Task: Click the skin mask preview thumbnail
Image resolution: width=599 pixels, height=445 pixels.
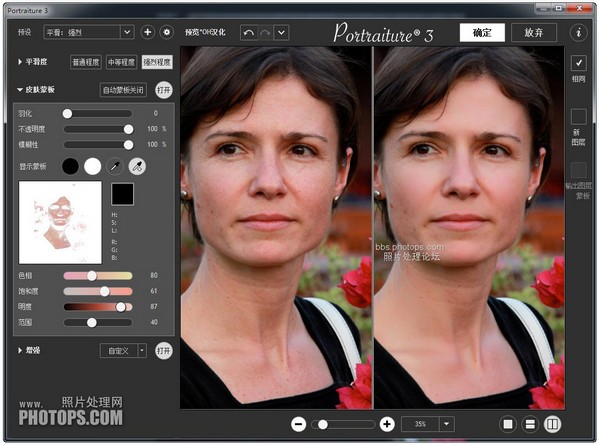Action: pyautogui.click(x=60, y=222)
